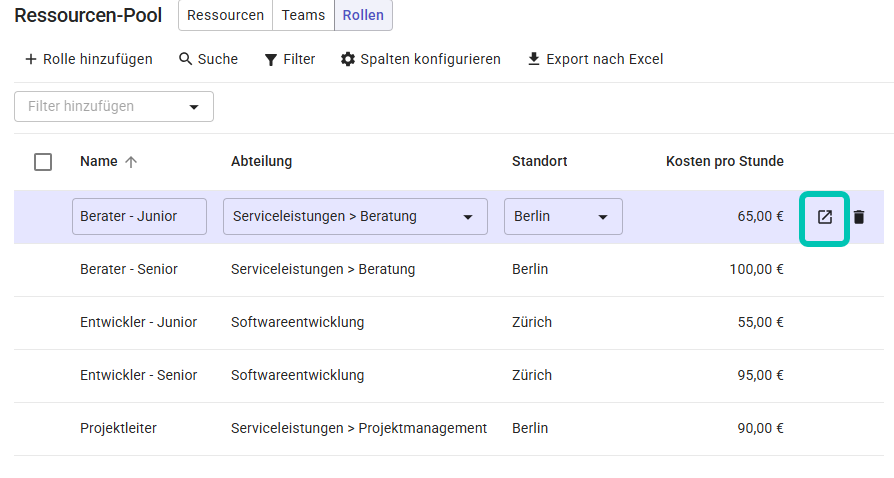
Task: Click the download icon for Excel export
Action: coord(534,59)
